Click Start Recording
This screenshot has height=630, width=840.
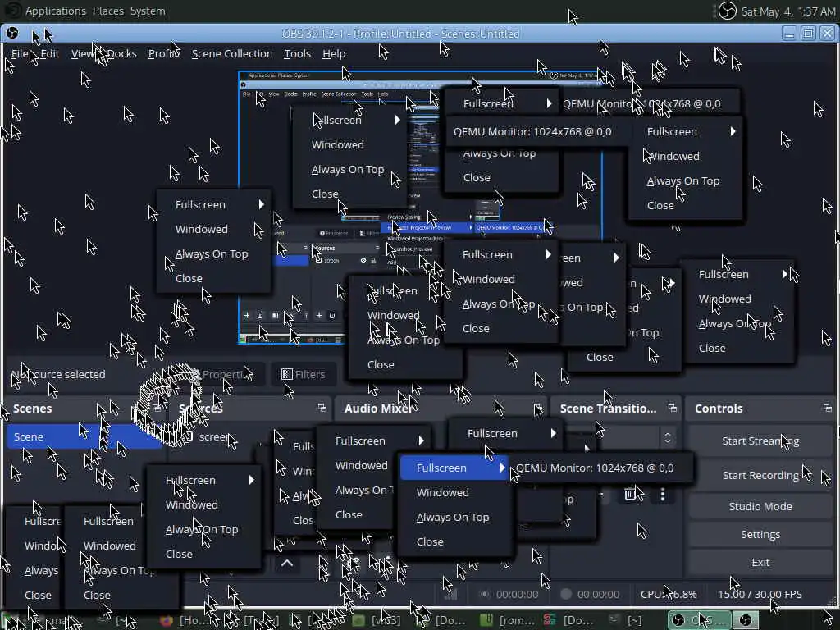point(760,475)
